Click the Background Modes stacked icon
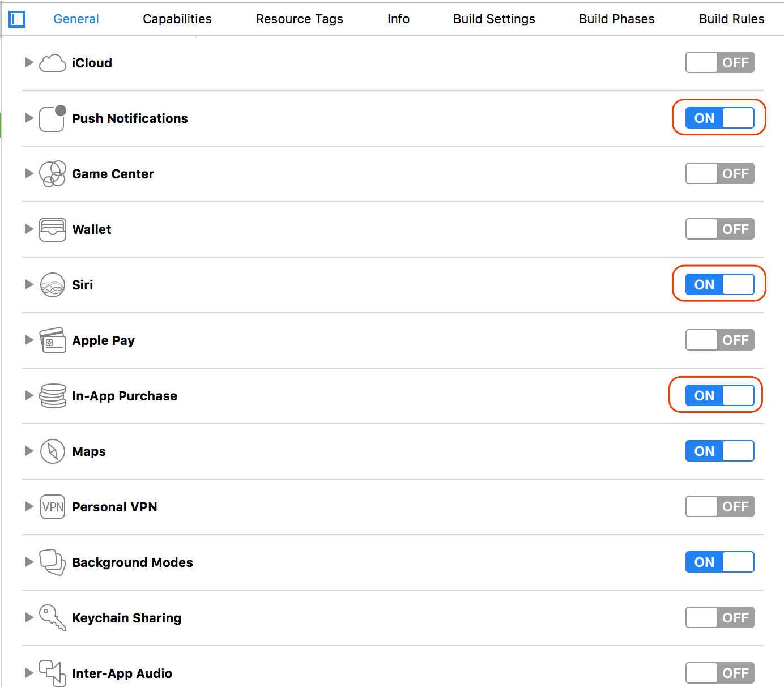Image resolution: width=784 pixels, height=687 pixels. [53, 562]
